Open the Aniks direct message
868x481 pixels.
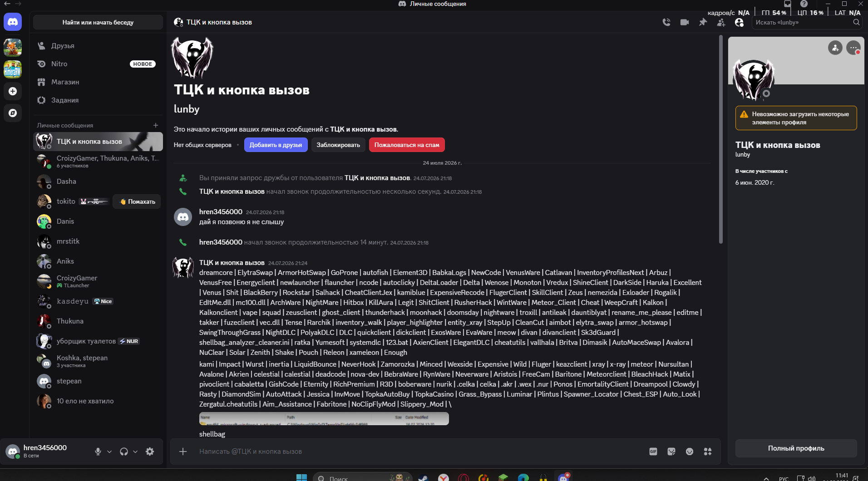tap(98, 261)
